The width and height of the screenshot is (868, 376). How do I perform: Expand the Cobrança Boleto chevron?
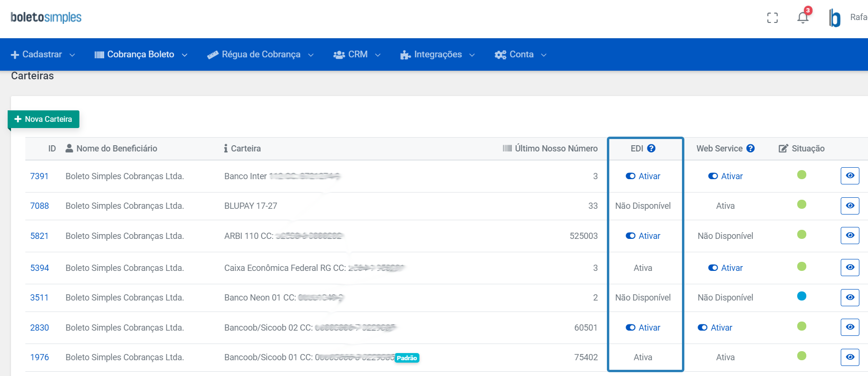pyautogui.click(x=185, y=55)
